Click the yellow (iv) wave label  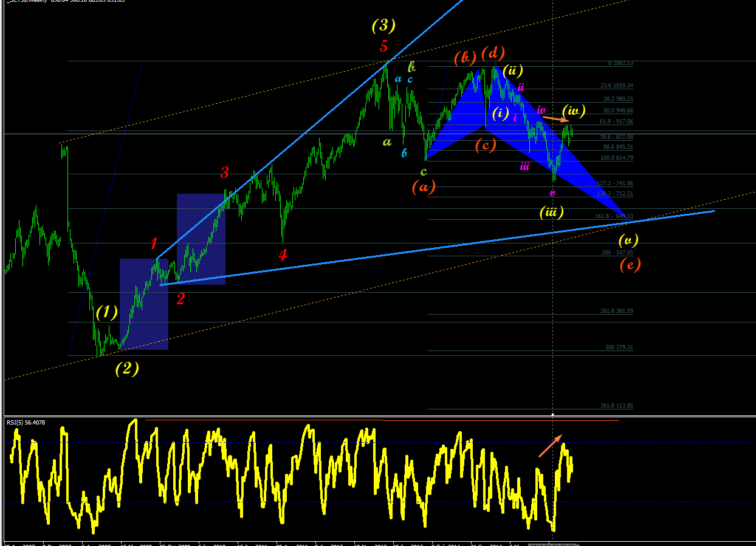click(574, 111)
